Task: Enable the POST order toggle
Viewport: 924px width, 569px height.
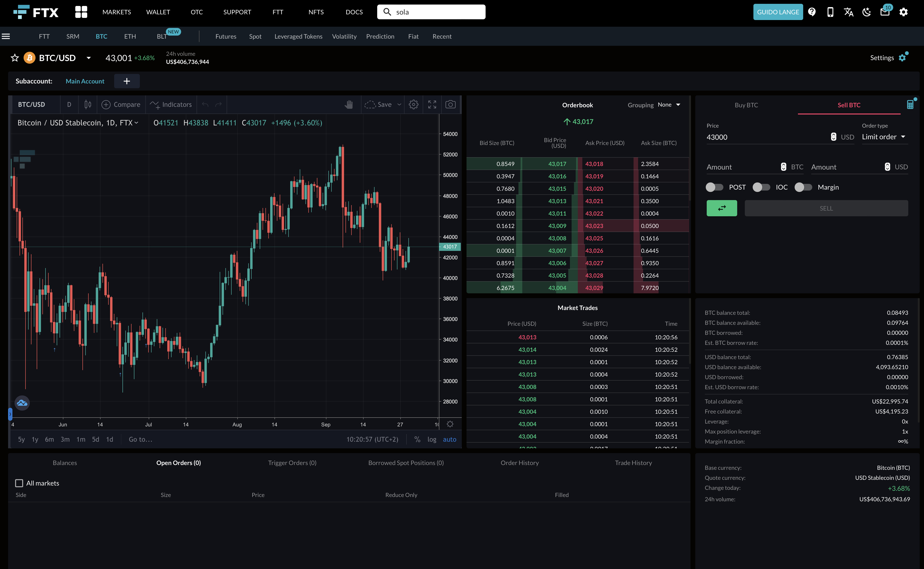Action: (714, 187)
